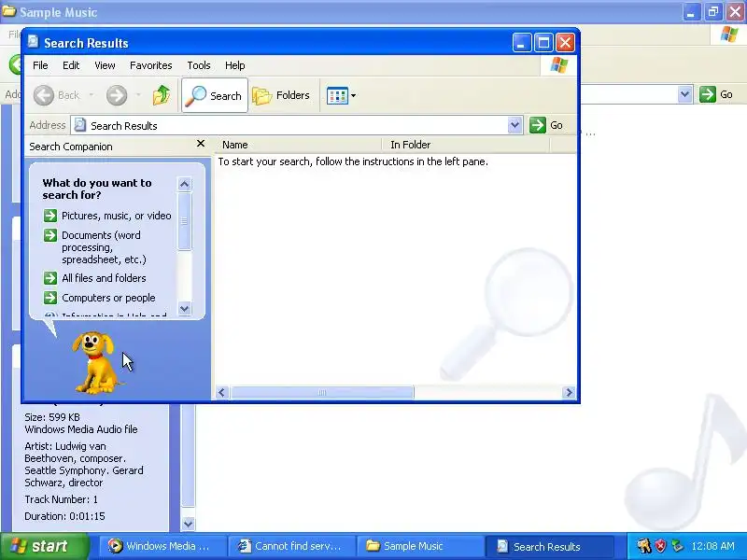This screenshot has width=747, height=560.
Task: Click the Windows flag logo in Search Results
Action: point(558,65)
